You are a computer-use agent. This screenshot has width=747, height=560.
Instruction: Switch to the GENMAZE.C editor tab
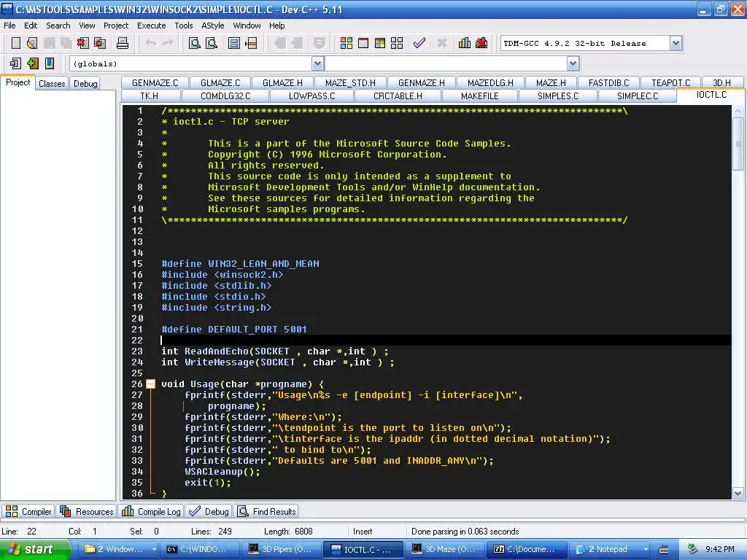coord(155,83)
